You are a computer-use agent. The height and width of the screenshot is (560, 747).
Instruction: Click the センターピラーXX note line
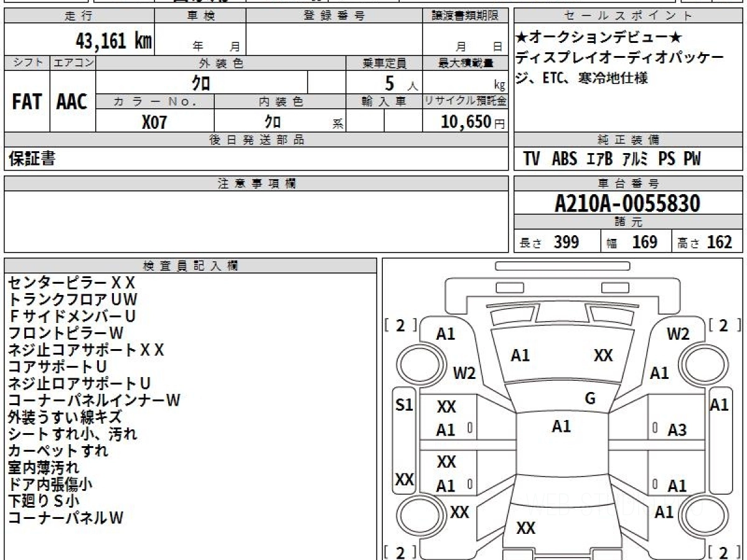[72, 283]
